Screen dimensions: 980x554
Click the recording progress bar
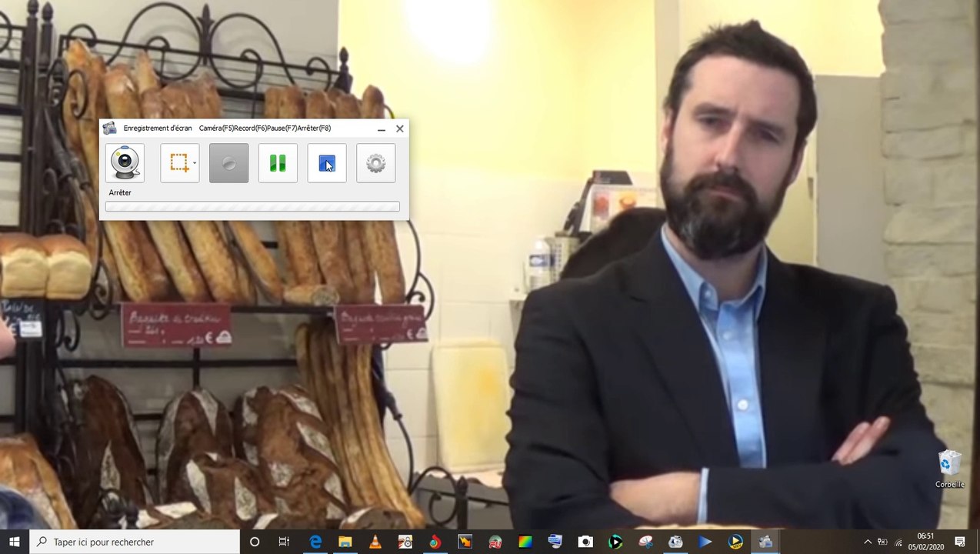(252, 206)
